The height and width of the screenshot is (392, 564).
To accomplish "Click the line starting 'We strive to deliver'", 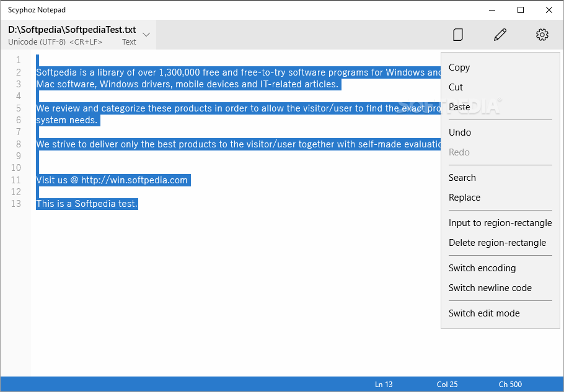I will coord(239,144).
